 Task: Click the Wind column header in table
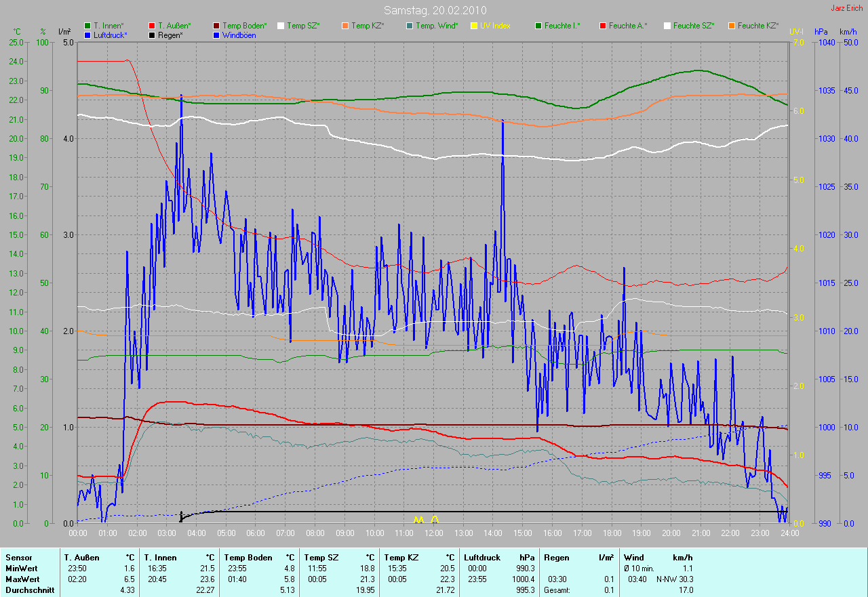point(633,558)
